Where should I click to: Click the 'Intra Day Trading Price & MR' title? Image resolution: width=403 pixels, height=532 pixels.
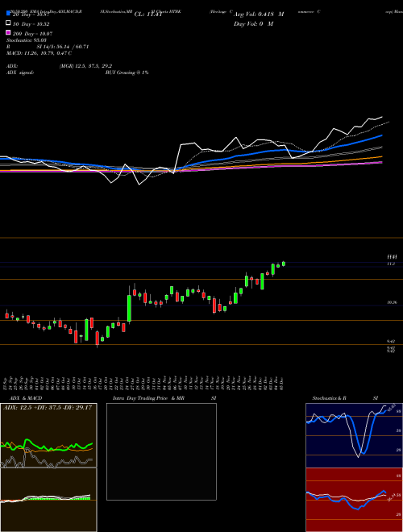148,398
